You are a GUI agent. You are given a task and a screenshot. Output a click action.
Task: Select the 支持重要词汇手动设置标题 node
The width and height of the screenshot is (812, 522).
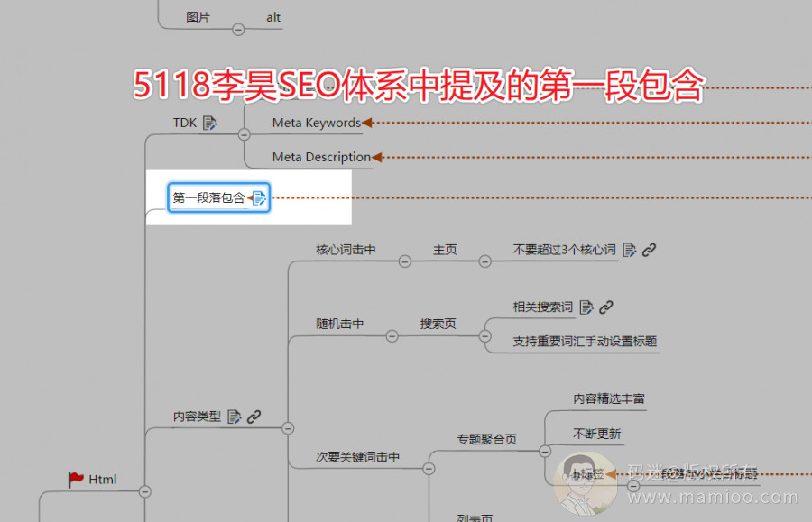pyautogui.click(x=585, y=342)
